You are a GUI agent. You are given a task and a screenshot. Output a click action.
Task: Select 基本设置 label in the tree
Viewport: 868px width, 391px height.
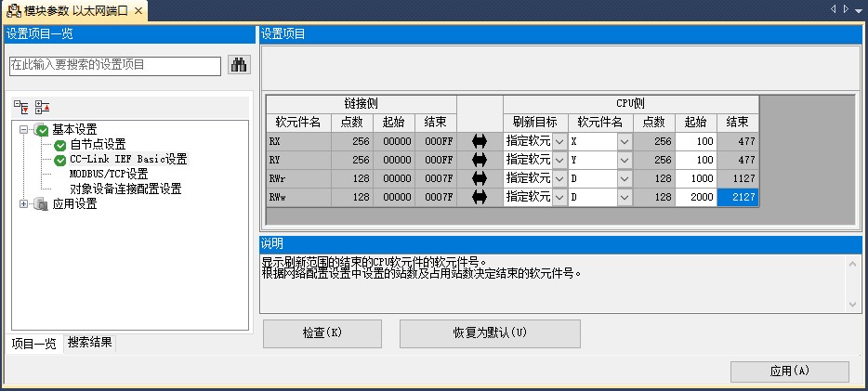tap(74, 130)
